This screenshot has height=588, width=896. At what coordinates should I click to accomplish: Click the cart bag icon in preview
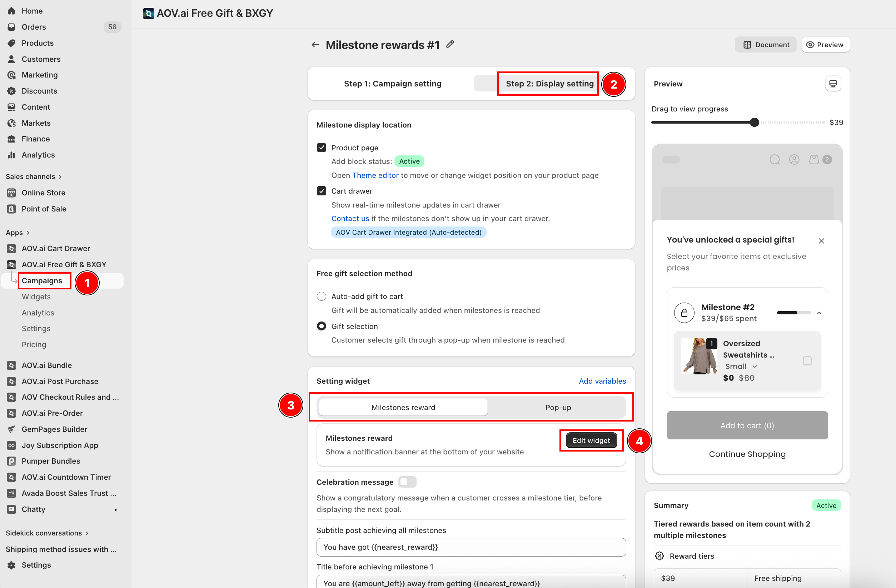tap(814, 160)
